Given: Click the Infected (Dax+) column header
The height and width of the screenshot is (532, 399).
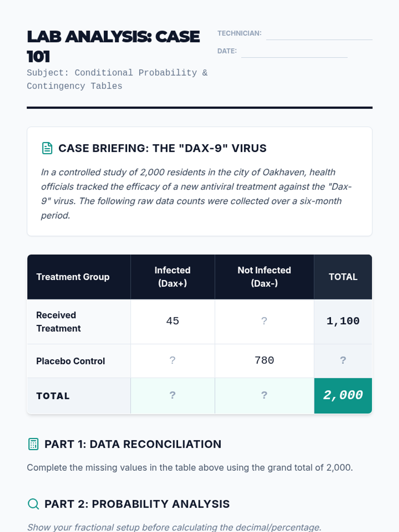Looking at the screenshot, I should [172, 277].
